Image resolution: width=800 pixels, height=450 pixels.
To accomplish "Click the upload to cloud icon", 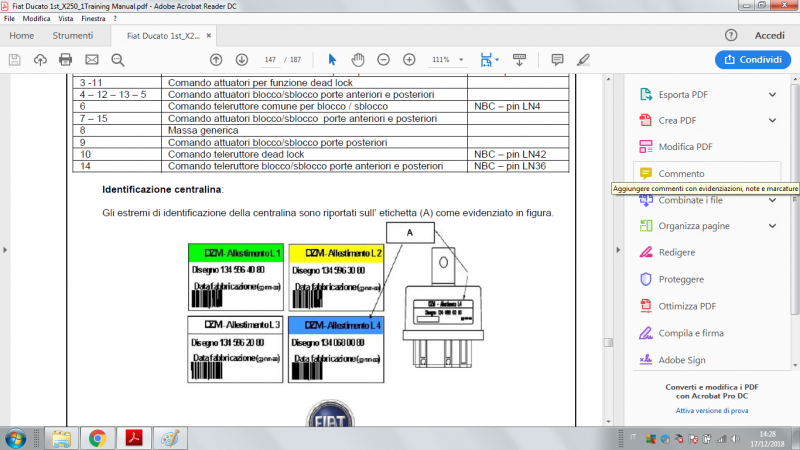I will click(x=41, y=60).
